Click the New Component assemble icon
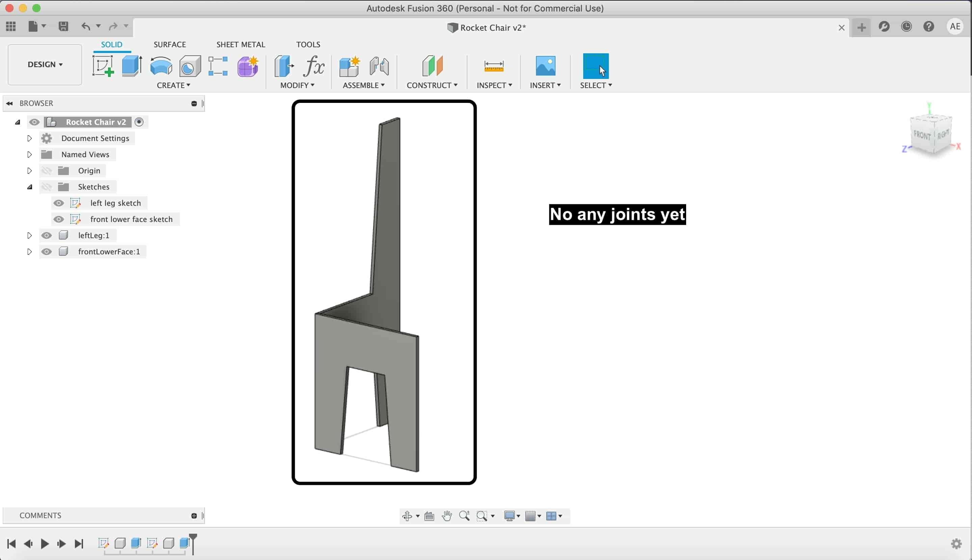972x560 pixels. (349, 66)
